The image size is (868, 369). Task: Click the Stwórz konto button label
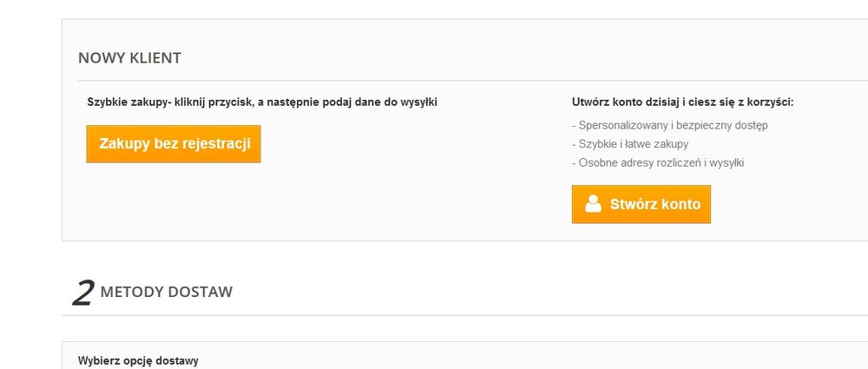point(654,205)
